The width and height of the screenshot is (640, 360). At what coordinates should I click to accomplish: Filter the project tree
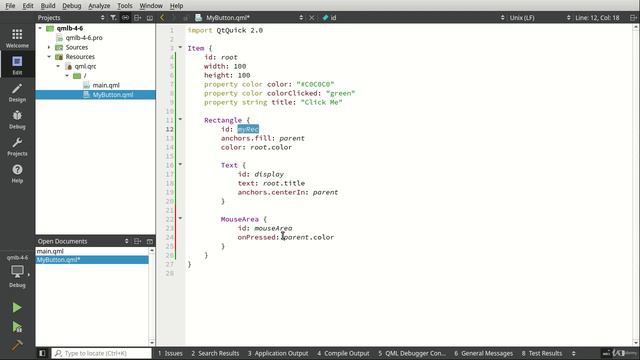click(x=113, y=18)
